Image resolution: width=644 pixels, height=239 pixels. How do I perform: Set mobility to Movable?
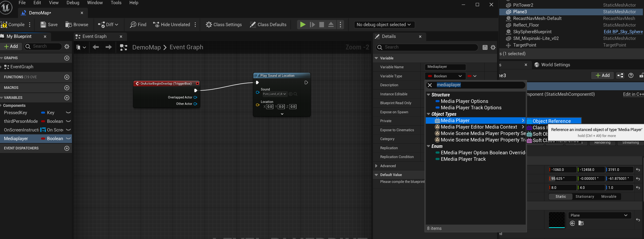608,197
